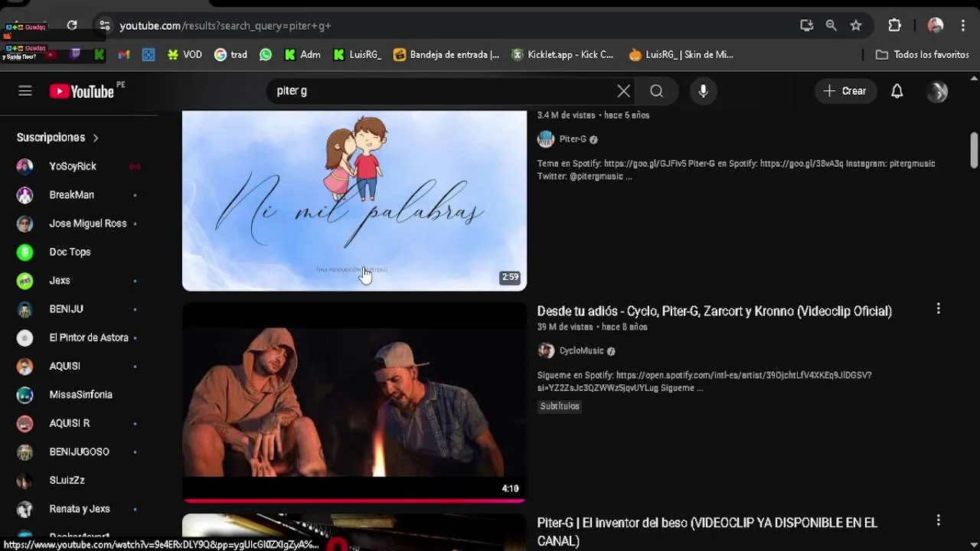The height and width of the screenshot is (551, 980).
Task: Open the 'LuisRG_' Kick bookmark
Action: 357,54
